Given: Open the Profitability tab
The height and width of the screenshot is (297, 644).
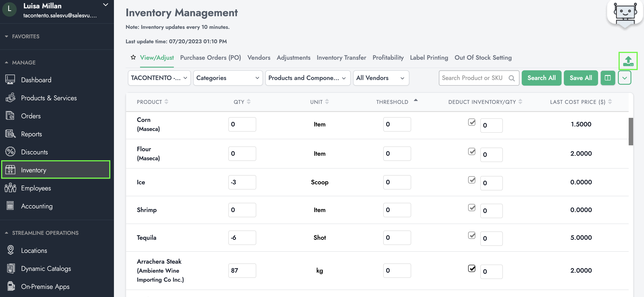Looking at the screenshot, I should click(x=388, y=57).
